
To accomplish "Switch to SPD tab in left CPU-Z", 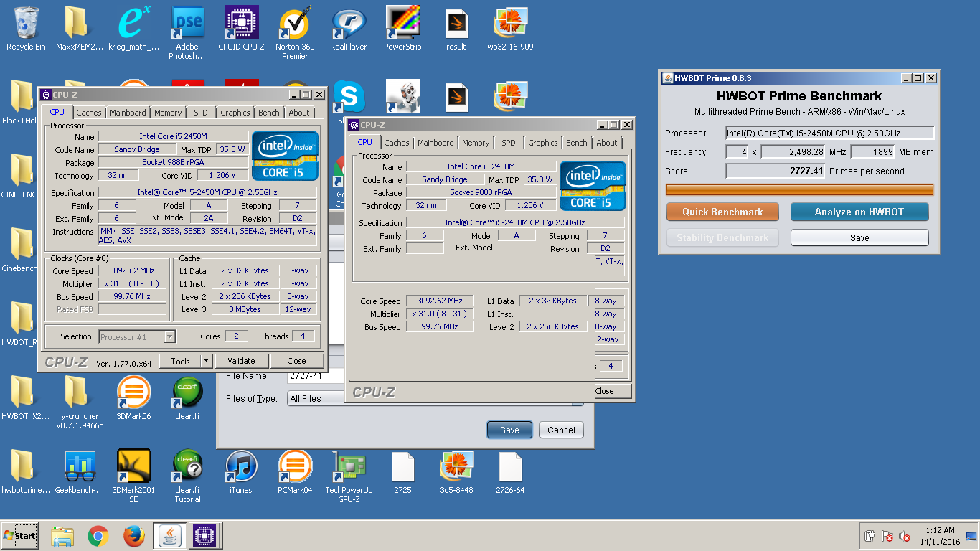I will coord(201,113).
